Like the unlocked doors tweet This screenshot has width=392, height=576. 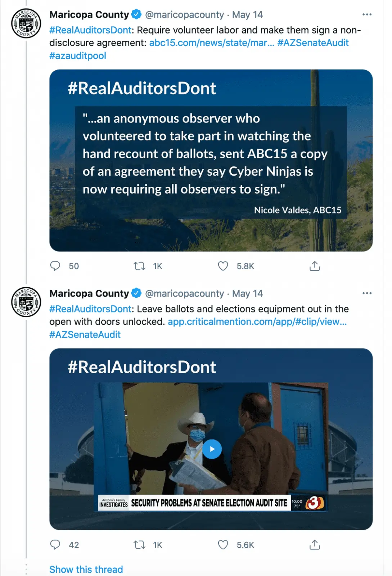click(223, 545)
